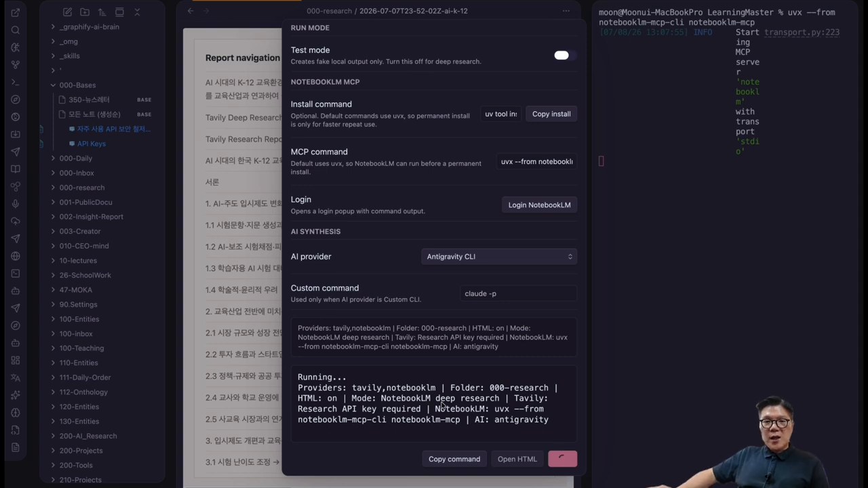Expand the 200-AI_Research folder
868x488 pixels.
[x=53, y=436]
